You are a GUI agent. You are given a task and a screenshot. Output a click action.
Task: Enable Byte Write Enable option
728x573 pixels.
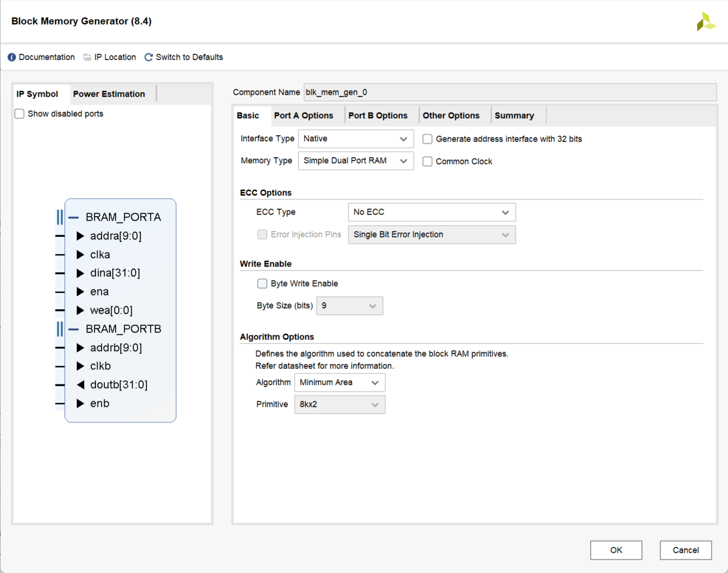tap(262, 283)
